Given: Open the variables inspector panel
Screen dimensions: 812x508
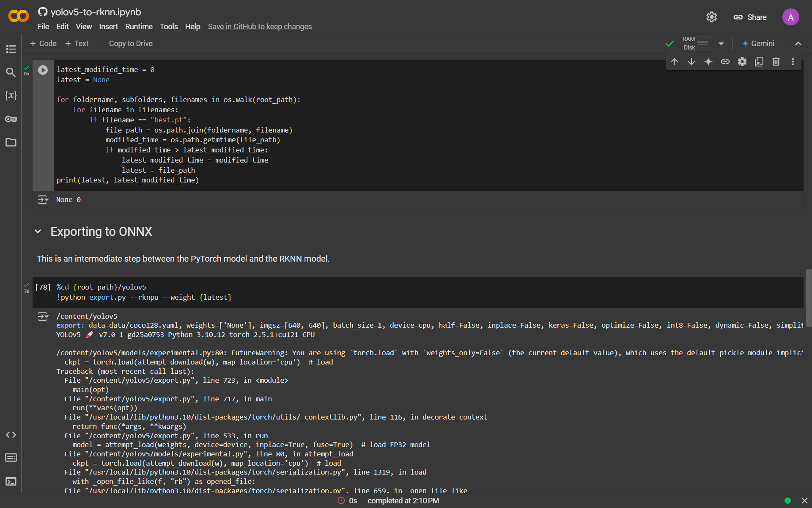Looking at the screenshot, I should tap(11, 95).
